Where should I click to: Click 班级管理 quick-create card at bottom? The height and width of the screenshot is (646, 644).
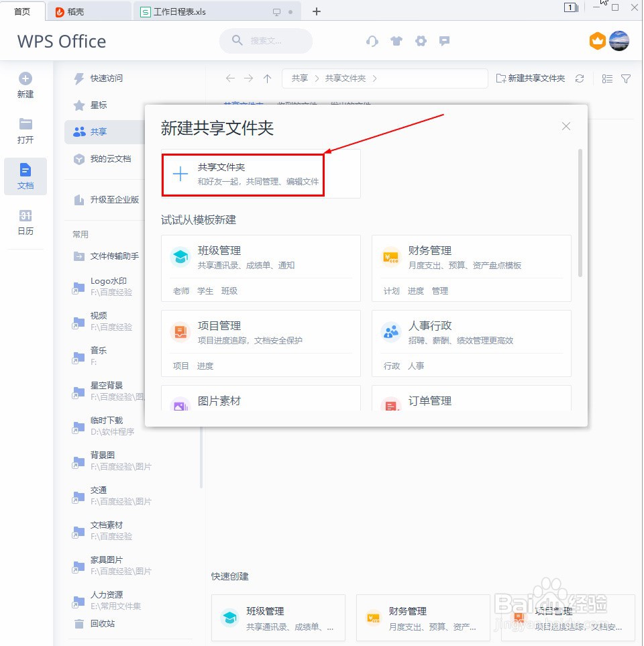coord(278,618)
